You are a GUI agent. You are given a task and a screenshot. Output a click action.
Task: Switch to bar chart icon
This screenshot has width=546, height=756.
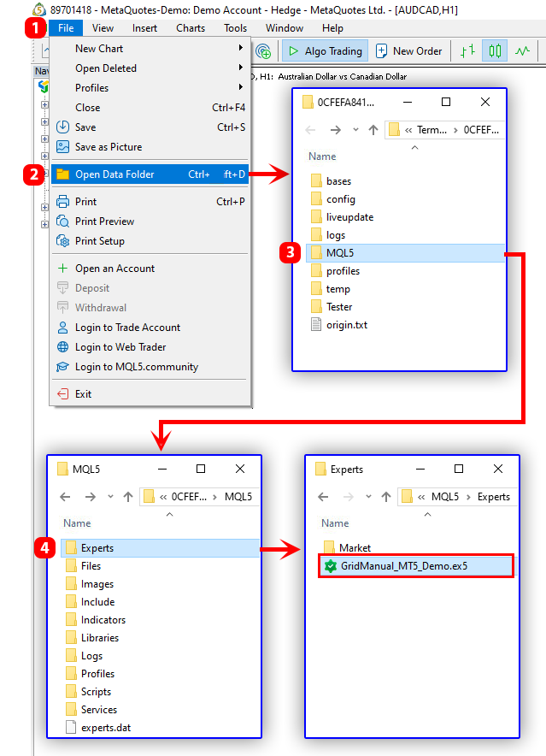coord(467,50)
